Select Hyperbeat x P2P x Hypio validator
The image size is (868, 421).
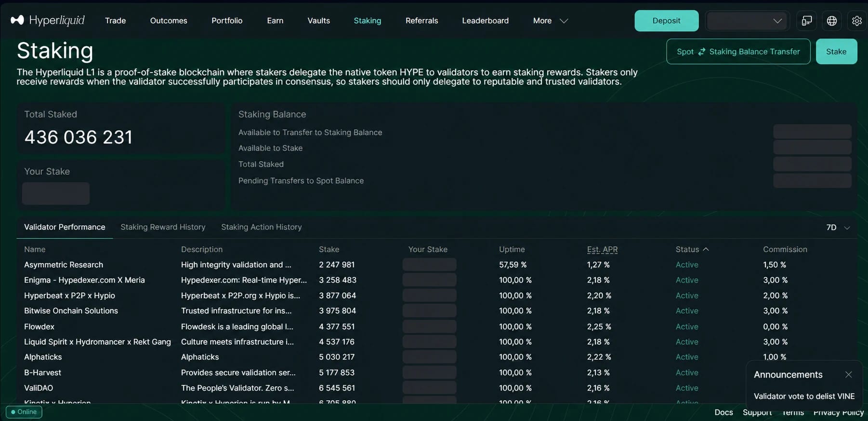point(69,296)
